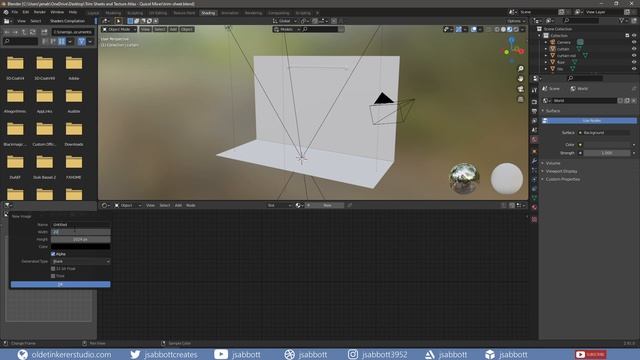Select the tweak cursor tool in viewport header
Screen dimensions: 640x360
pos(118,21)
